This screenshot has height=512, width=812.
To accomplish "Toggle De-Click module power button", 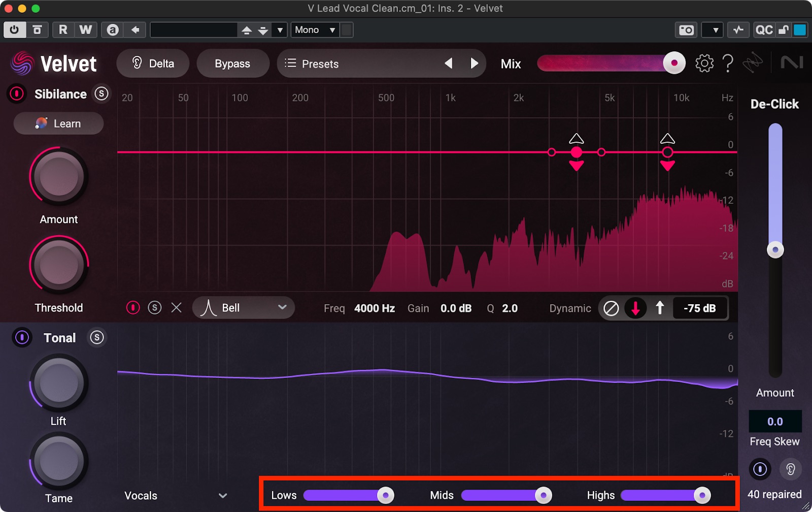I will (x=760, y=469).
